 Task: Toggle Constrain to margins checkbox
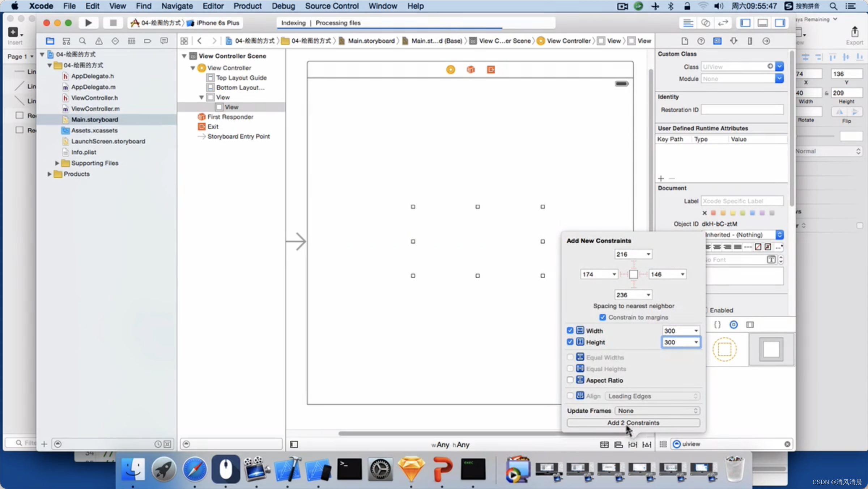603,317
